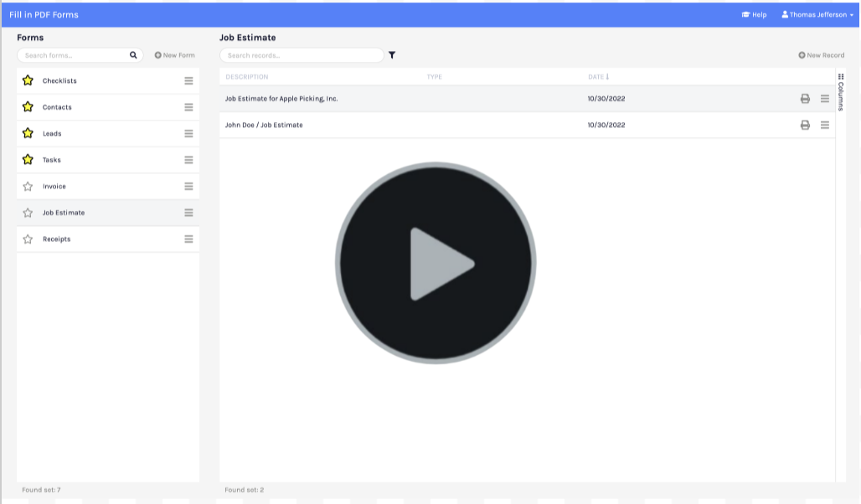Print the Apple Picking job estimate record
Screen dimensions: 861x504
click(805, 99)
